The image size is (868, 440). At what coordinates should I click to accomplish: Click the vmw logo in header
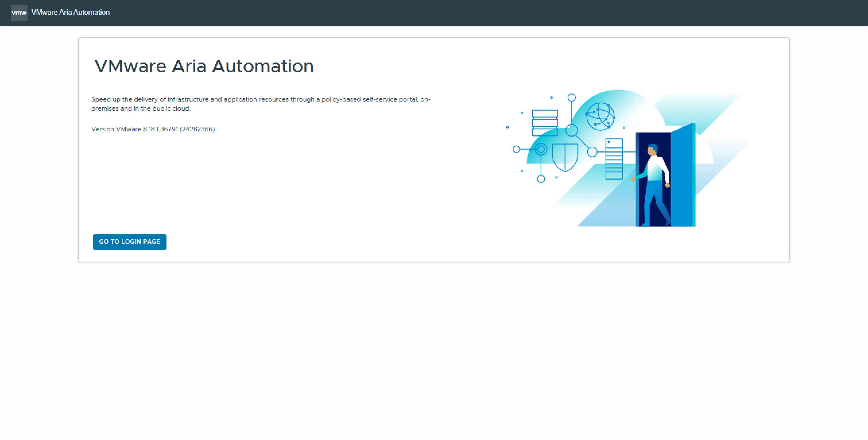(x=19, y=13)
